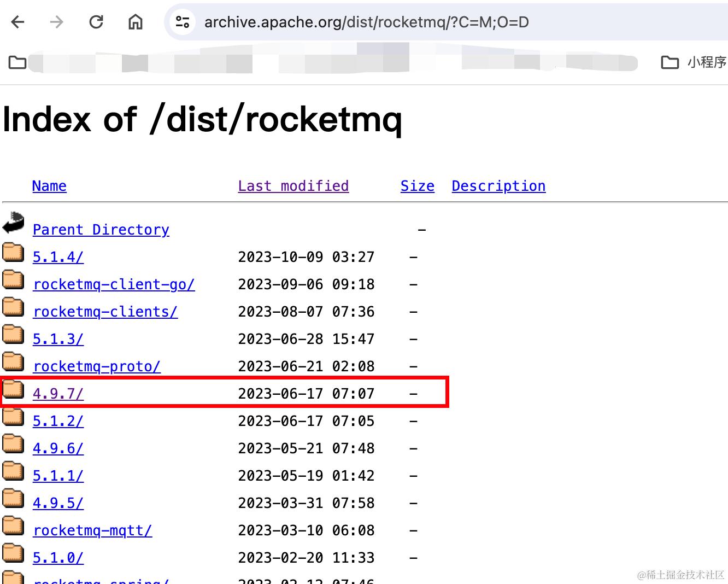This screenshot has width=728, height=584.
Task: Click the folder icon beside rocketmq-mqtt/
Action: click(x=13, y=525)
